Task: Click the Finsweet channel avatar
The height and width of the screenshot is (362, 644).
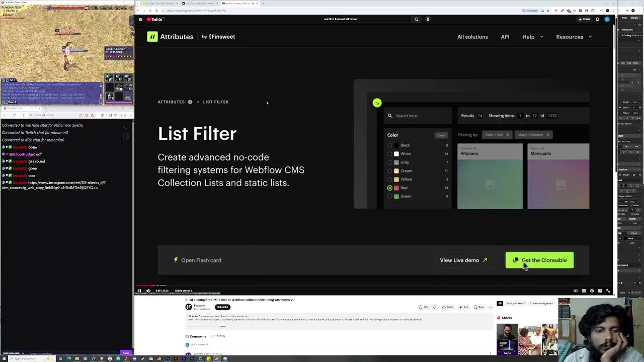Action: pyautogui.click(x=189, y=307)
